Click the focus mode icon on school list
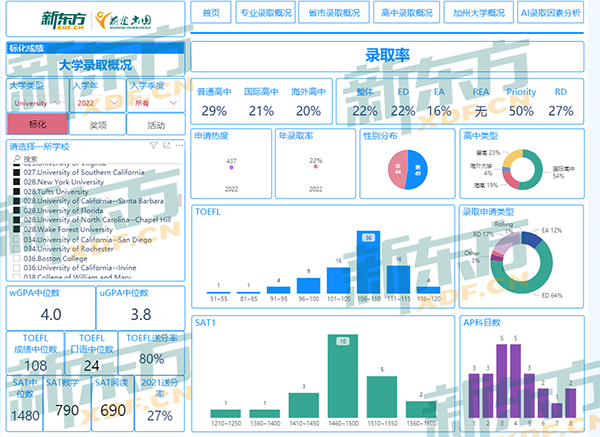Image resolution: width=600 pixels, height=437 pixels. pyautogui.click(x=166, y=145)
